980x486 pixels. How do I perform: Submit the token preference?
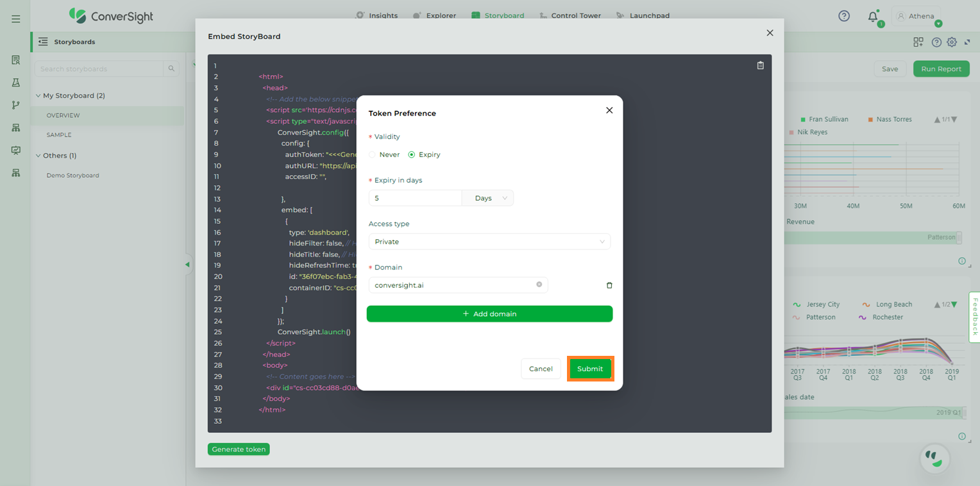pos(590,369)
